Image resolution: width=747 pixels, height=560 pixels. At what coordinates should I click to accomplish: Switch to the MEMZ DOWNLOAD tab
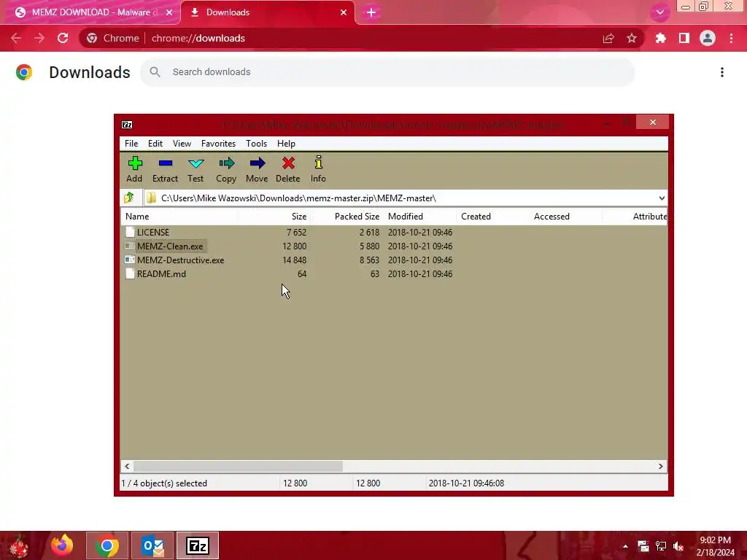pos(90,12)
